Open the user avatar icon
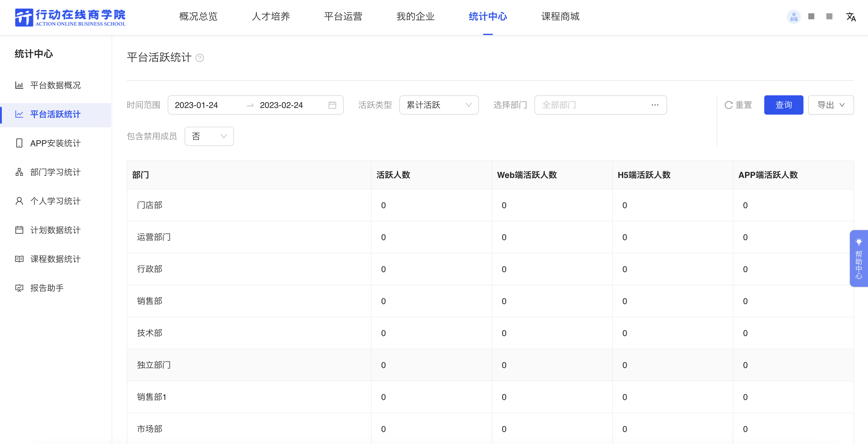This screenshot has height=444, width=868. pos(794,17)
